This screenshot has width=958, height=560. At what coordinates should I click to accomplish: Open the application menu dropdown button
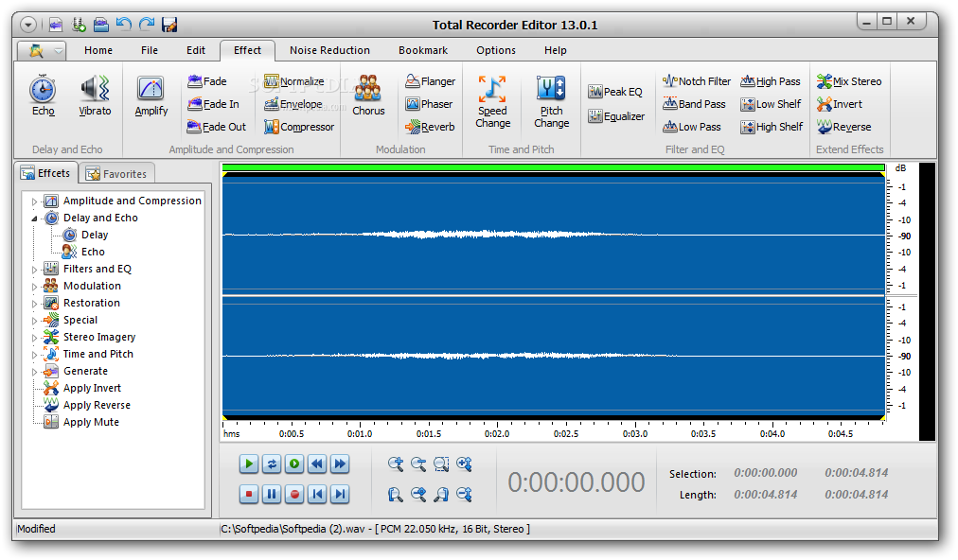[x=41, y=50]
